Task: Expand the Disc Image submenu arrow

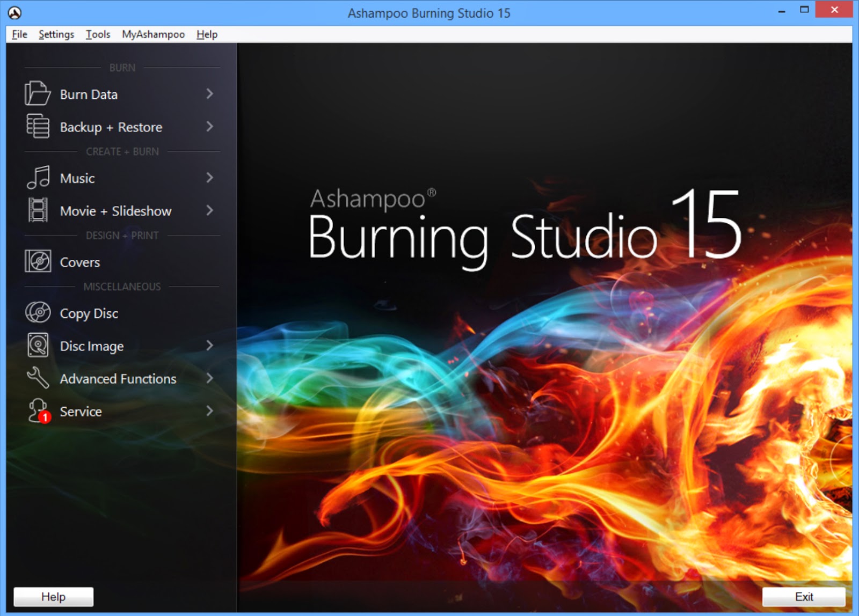Action: (210, 346)
